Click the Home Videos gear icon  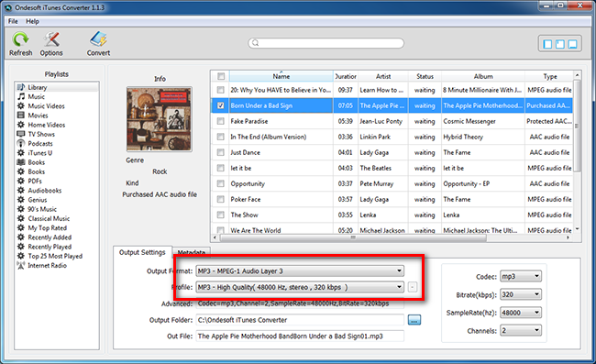point(21,125)
